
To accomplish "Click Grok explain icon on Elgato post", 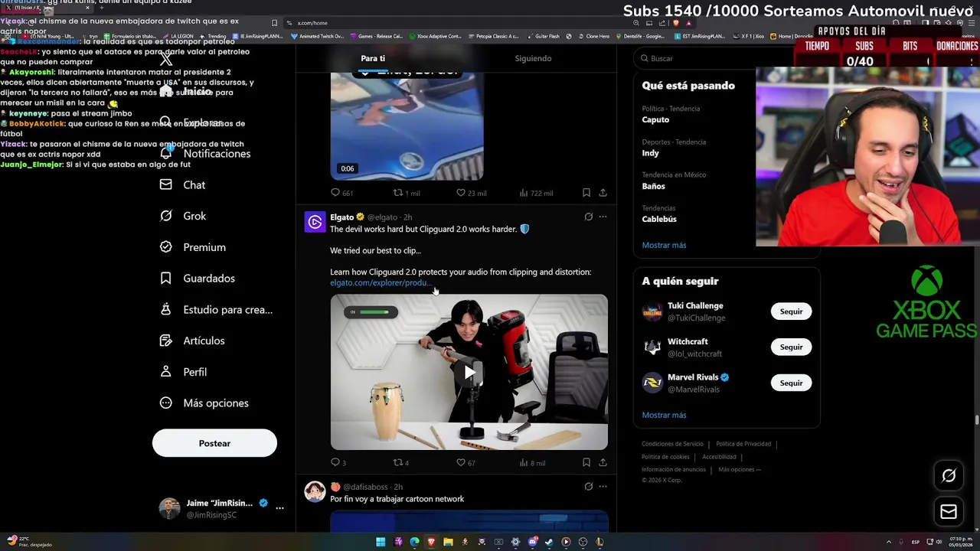I will coord(588,217).
